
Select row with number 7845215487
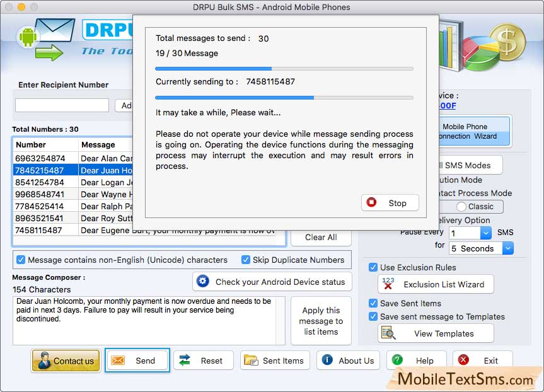coord(73,170)
